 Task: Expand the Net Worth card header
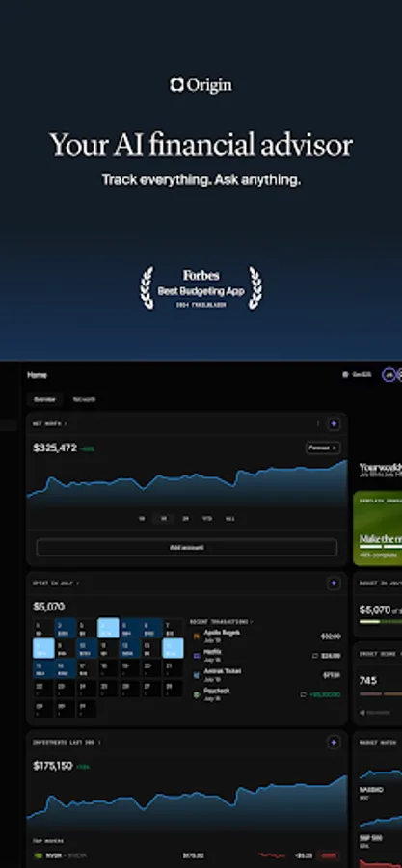50,424
